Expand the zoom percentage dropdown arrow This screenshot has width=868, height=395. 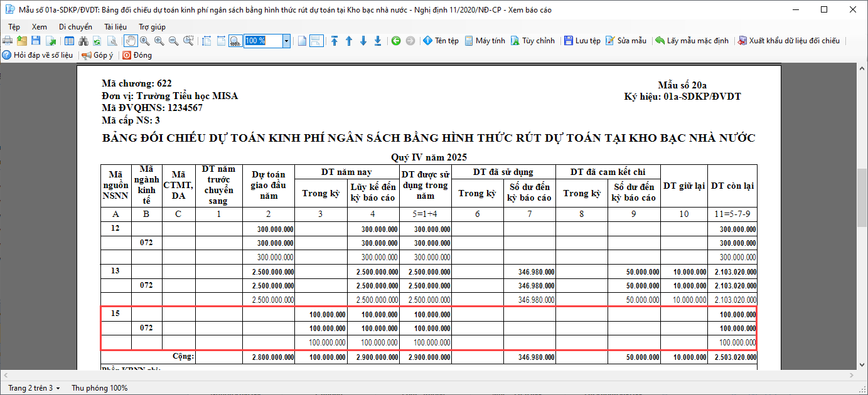287,41
